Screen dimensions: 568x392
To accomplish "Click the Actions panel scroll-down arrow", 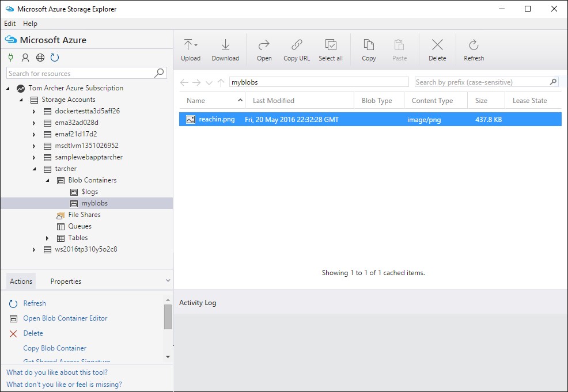I will [x=168, y=356].
